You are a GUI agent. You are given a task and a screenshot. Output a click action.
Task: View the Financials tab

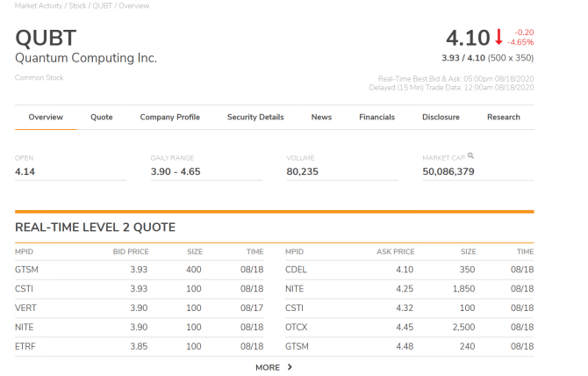pos(376,117)
